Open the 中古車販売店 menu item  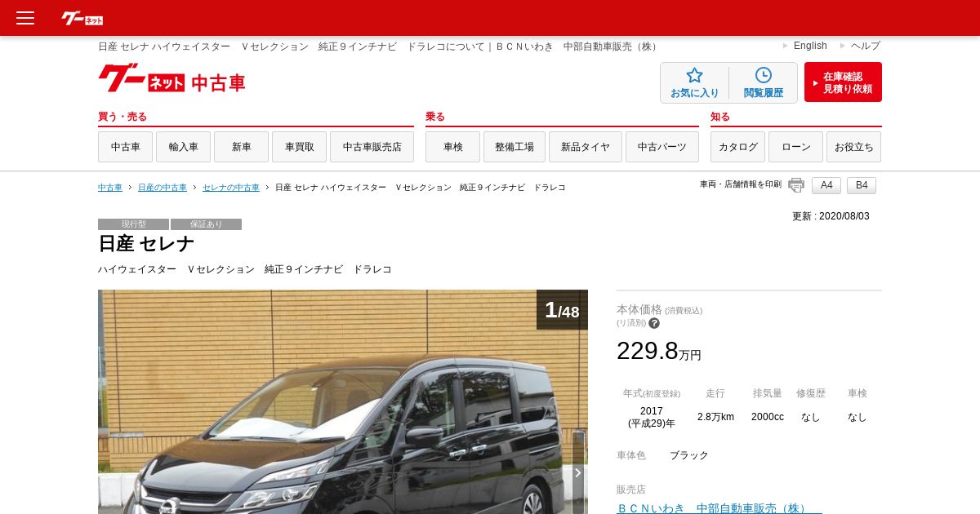372,147
